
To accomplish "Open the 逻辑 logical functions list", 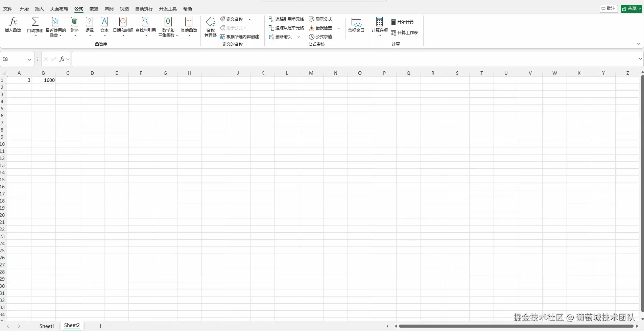I will (x=90, y=27).
